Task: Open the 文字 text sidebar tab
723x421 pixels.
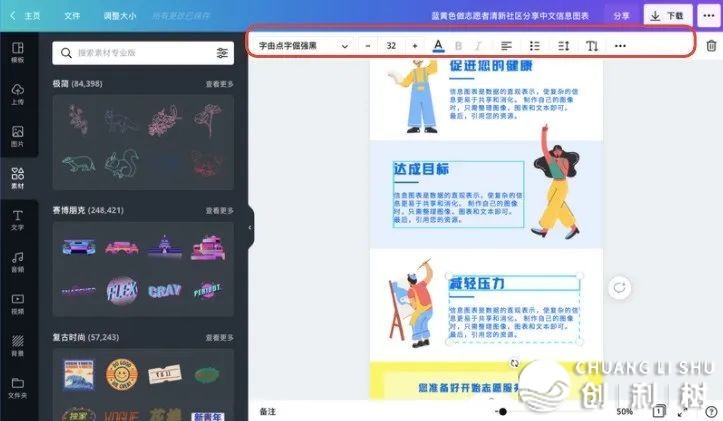Action: [18, 220]
